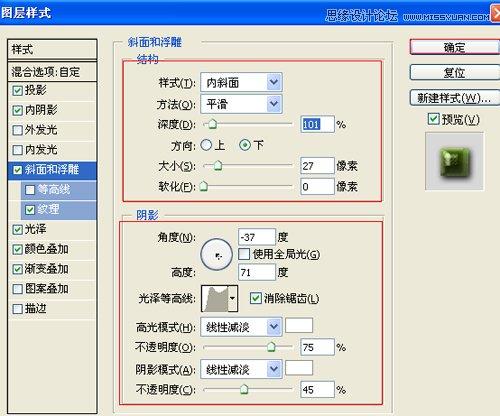Click the 大小 size slider handle

[218, 165]
